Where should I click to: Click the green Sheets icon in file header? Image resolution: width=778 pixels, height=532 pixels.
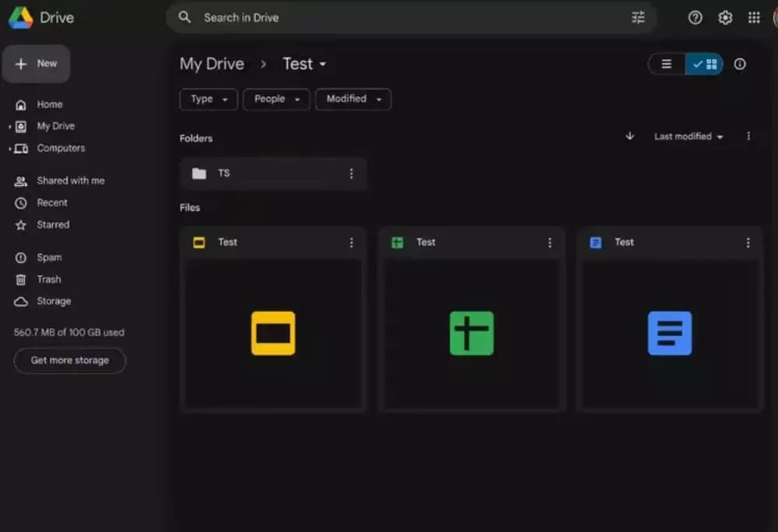pyautogui.click(x=398, y=243)
